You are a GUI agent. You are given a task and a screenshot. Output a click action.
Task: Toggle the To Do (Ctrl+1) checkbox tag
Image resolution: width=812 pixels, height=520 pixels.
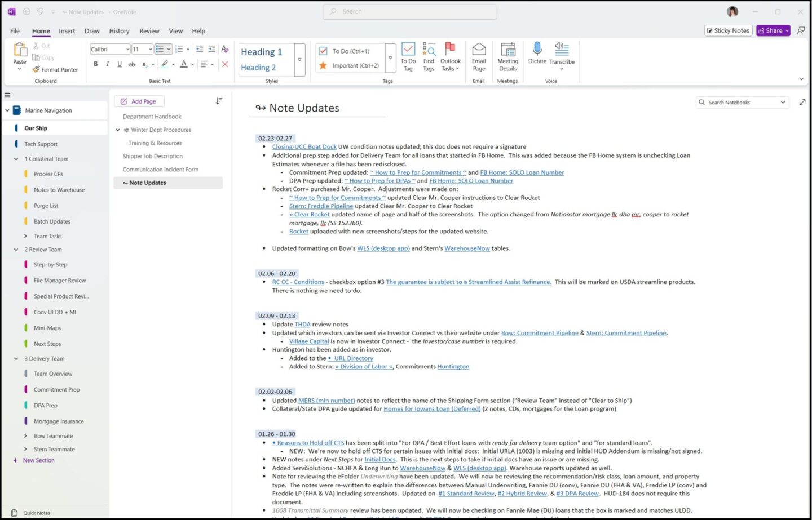click(323, 51)
